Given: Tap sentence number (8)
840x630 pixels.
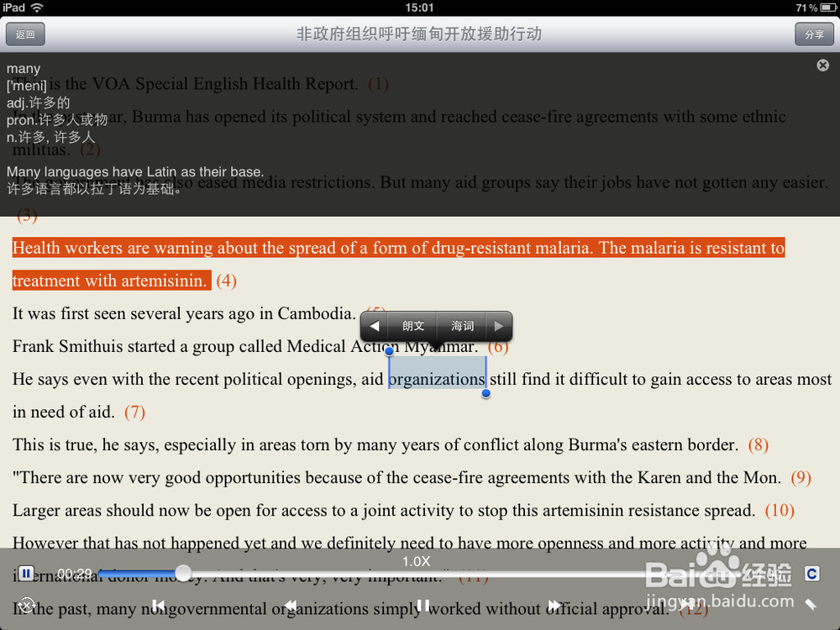Looking at the screenshot, I should [758, 444].
